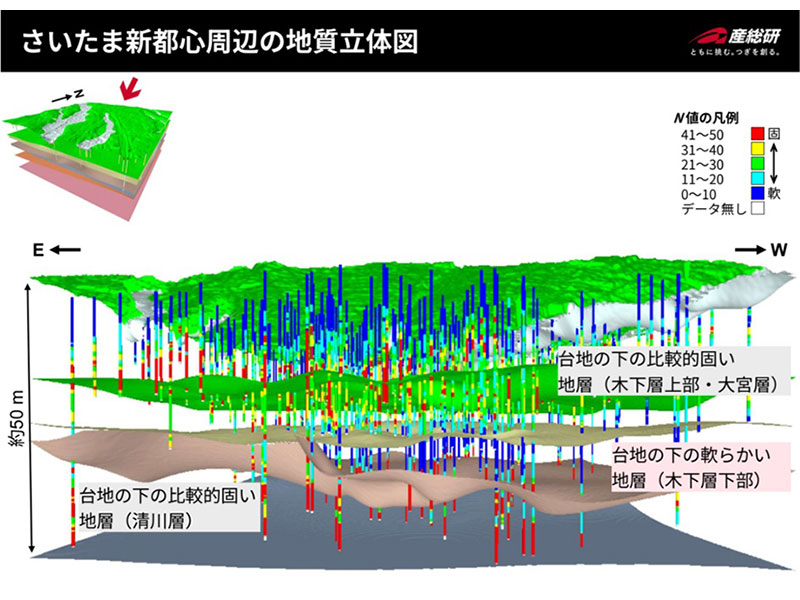Click the red view-direction arrow by the thumbnail
Screen dimensions: 800x600
128,91
